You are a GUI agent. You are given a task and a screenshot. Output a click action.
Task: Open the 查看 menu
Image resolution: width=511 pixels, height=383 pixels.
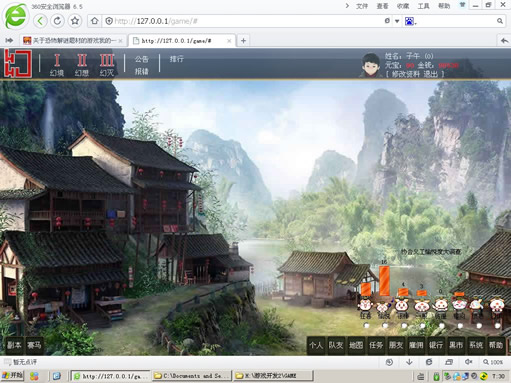point(382,6)
